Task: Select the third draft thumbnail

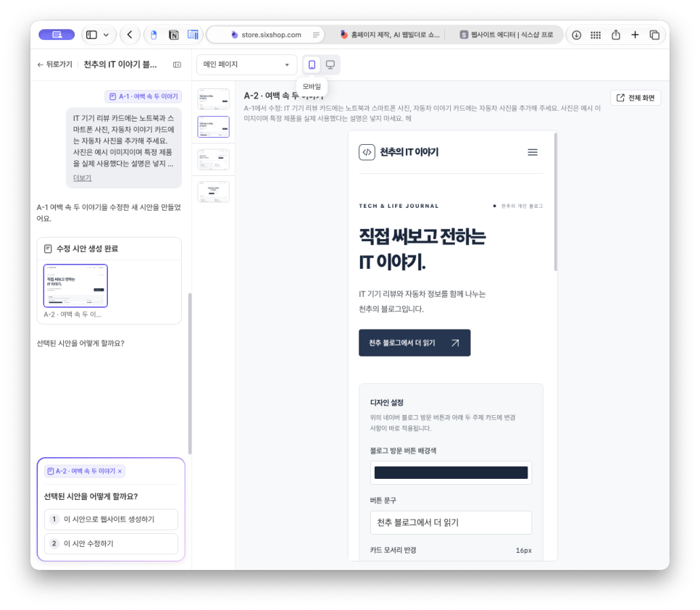Action: point(213,159)
